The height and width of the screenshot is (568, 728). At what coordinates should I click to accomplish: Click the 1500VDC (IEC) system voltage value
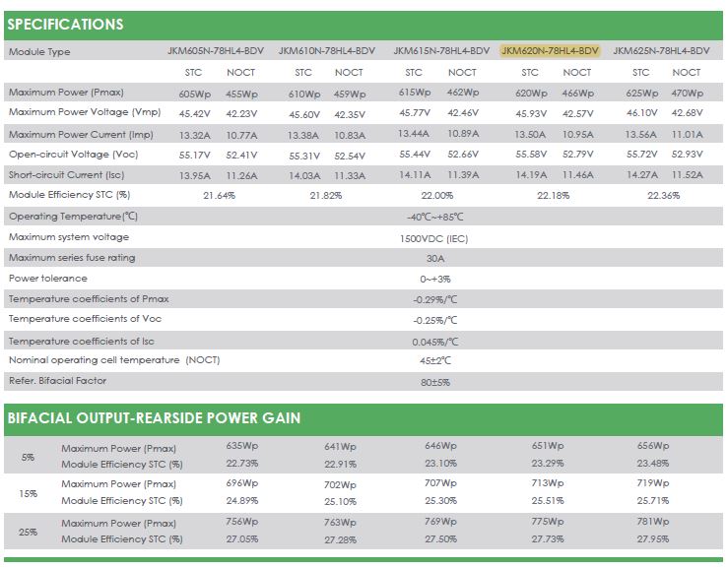click(x=434, y=237)
